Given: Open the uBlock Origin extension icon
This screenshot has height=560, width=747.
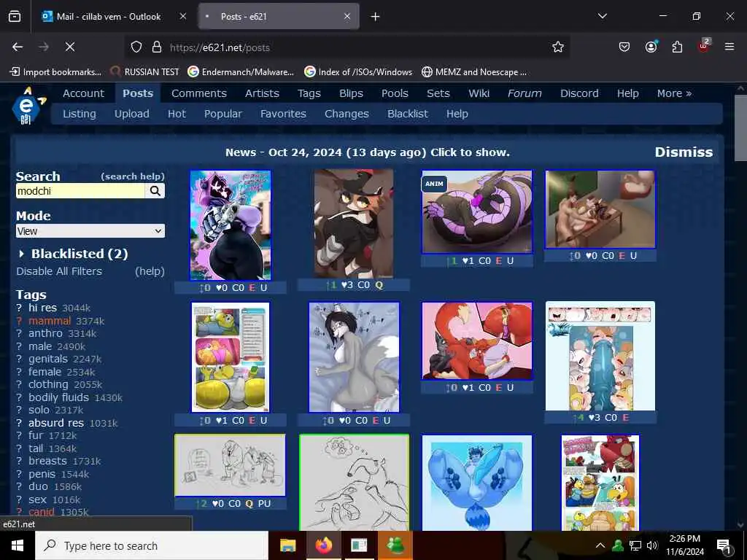Looking at the screenshot, I should pos(704,46).
